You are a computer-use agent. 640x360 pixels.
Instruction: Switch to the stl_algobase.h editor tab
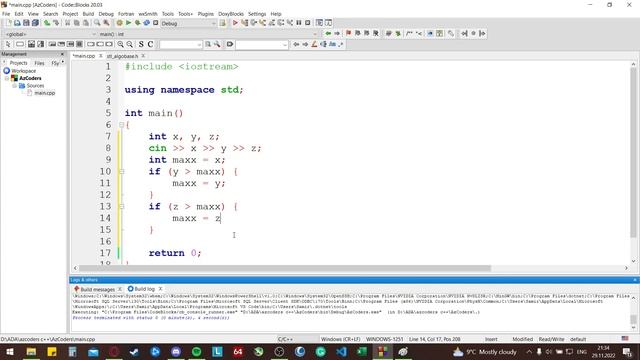tap(122, 56)
